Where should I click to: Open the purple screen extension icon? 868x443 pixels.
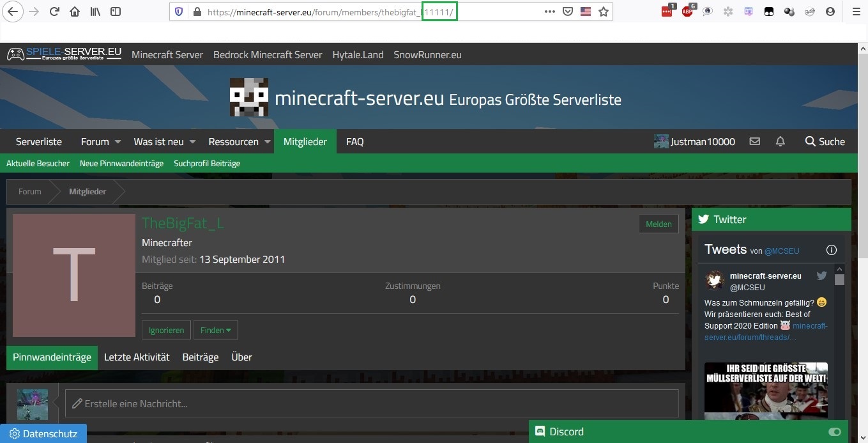coord(749,12)
